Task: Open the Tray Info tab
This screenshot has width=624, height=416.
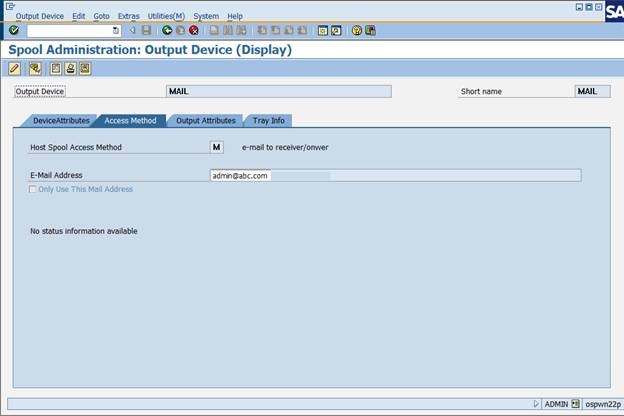Action: tap(269, 121)
